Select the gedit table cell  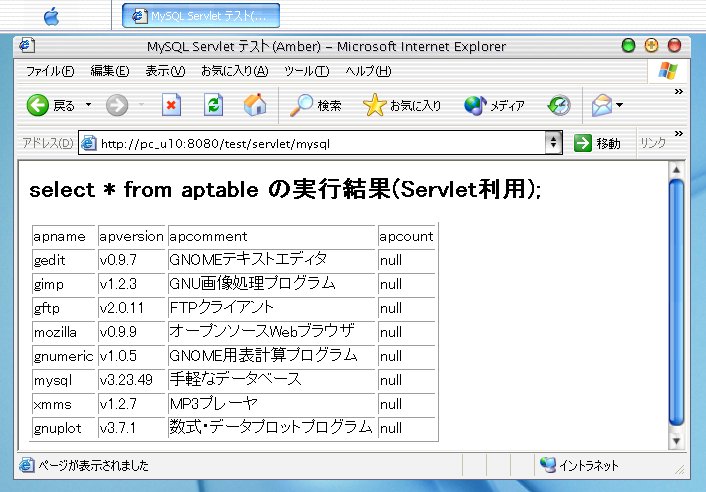pyautogui.click(x=63, y=260)
